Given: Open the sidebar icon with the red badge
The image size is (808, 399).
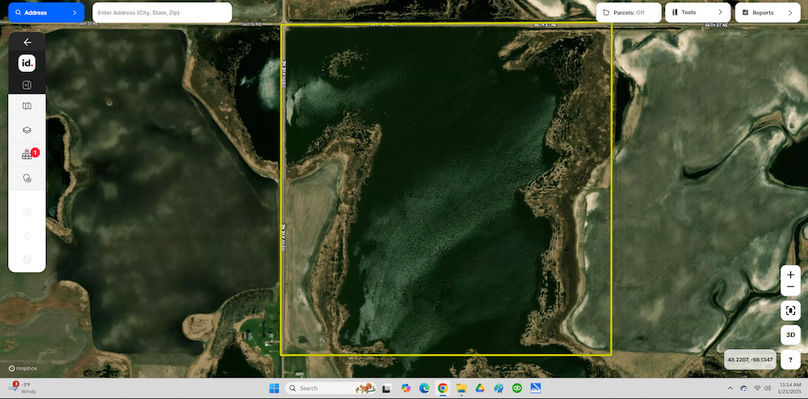Looking at the screenshot, I should pos(28,154).
